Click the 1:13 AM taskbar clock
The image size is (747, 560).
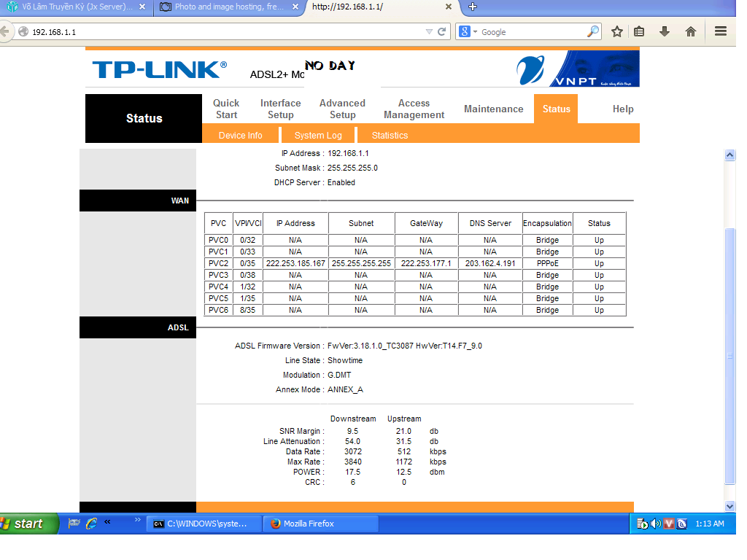tap(709, 524)
